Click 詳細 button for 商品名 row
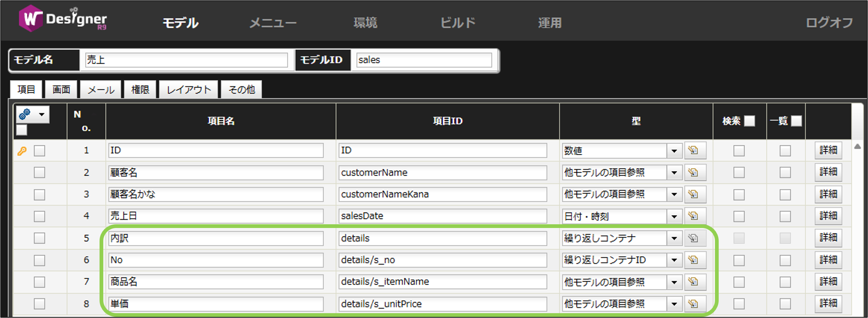Image resolution: width=868 pixels, height=318 pixels. coord(828,282)
